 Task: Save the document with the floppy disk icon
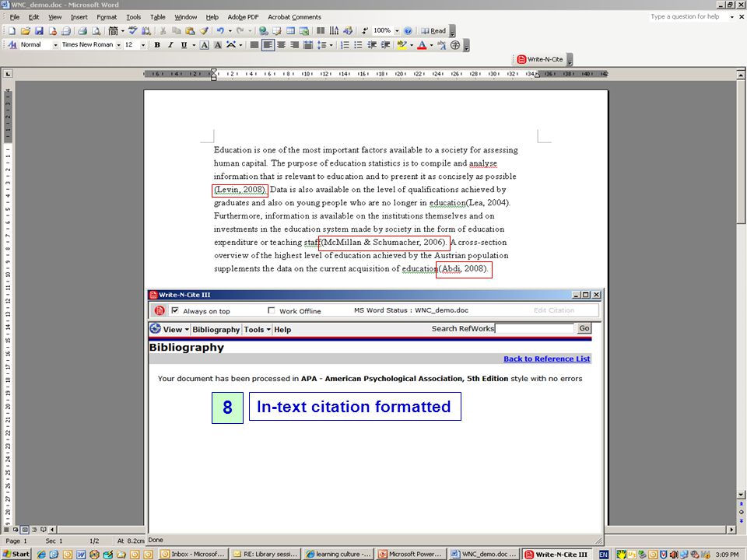coord(39,31)
